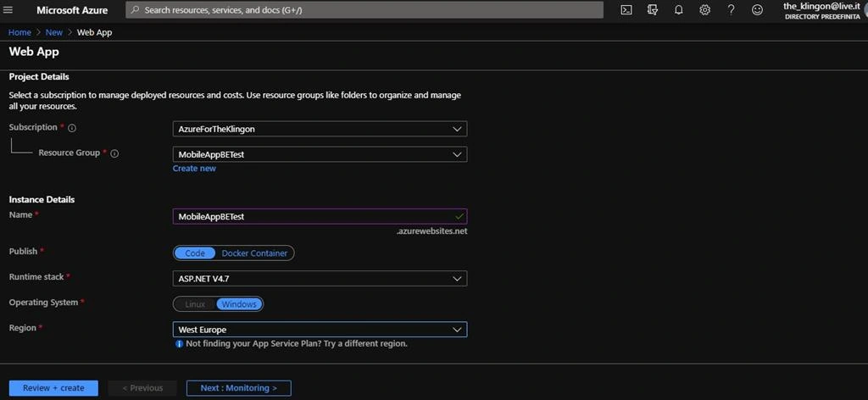Screen dimensions: 868x400
Task: Open account menu the_klingon@live.it
Action: click(821, 10)
